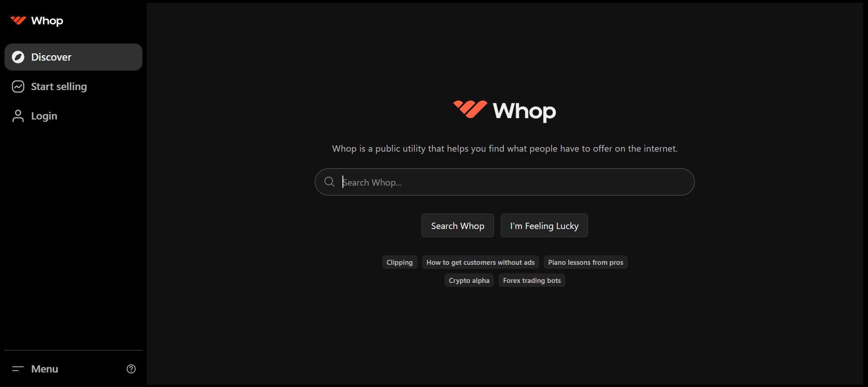868x387 pixels.
Task: Choose the Clipping suggestion chip
Action: [x=399, y=263]
